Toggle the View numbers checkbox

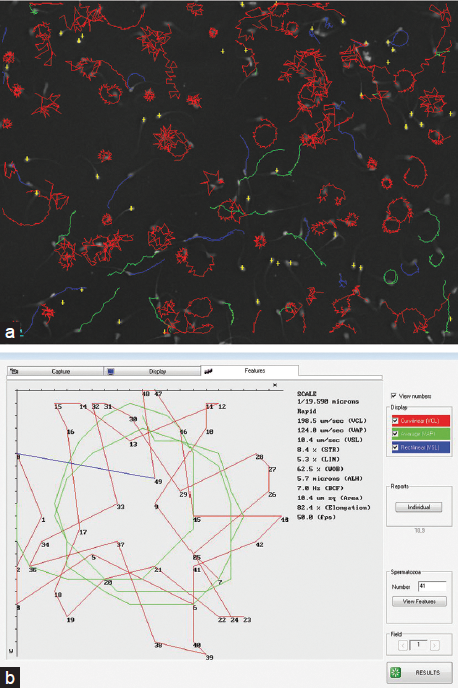394,396
